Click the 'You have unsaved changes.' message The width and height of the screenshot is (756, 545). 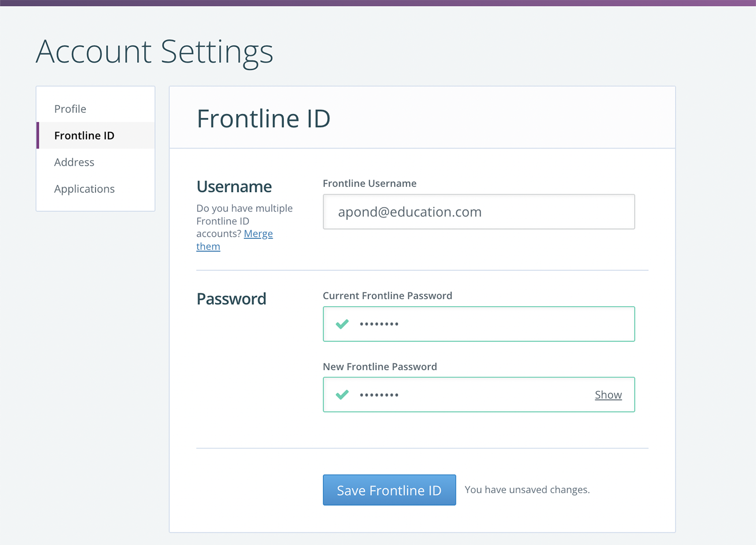pyautogui.click(x=527, y=490)
